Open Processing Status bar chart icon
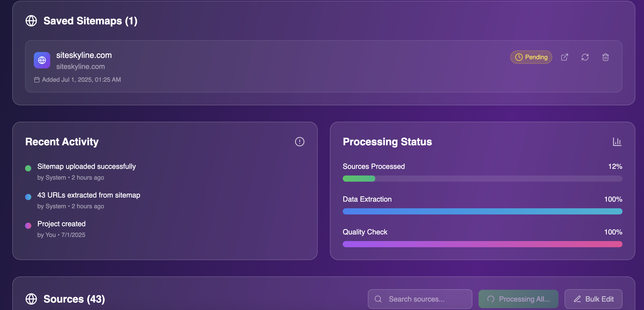 [x=617, y=142]
